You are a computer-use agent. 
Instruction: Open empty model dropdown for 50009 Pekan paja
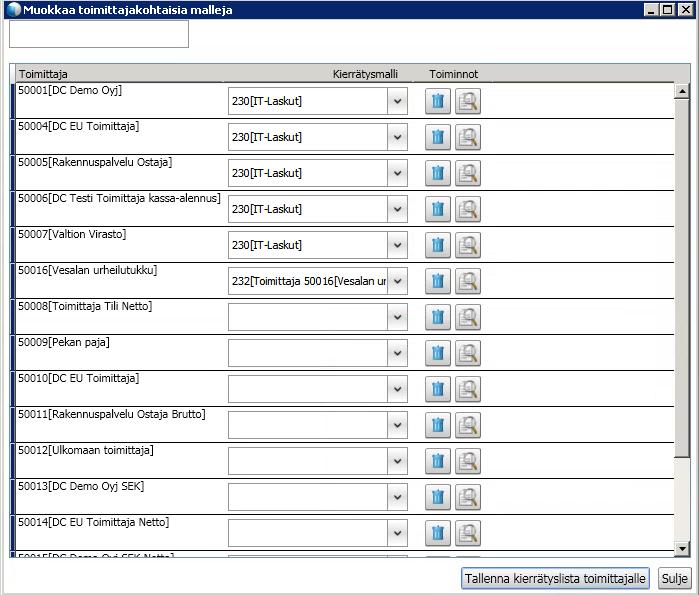397,353
